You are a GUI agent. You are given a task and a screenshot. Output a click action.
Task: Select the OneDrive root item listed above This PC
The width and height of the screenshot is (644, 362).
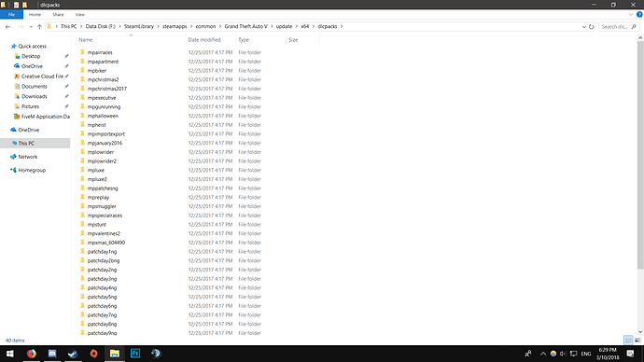[x=28, y=130]
